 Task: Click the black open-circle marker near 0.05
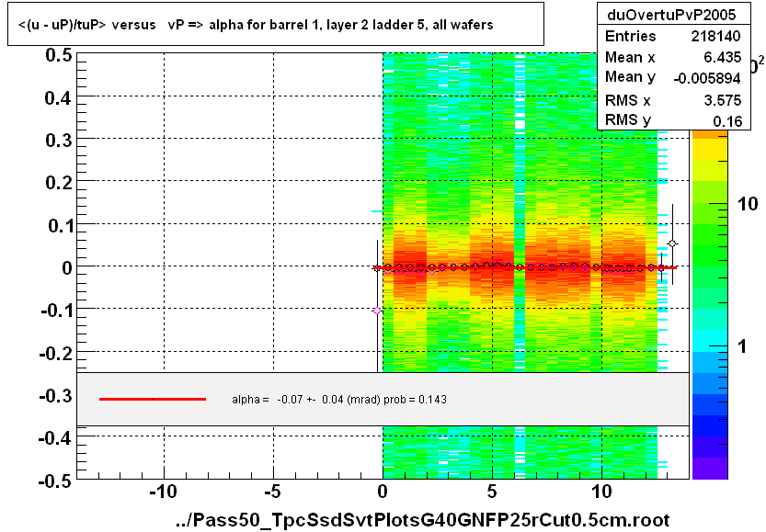click(x=672, y=243)
